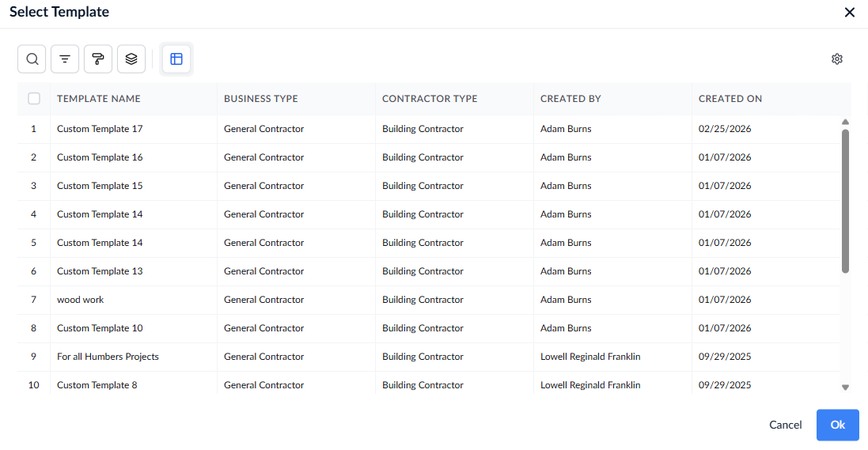Click General Contractor in Custom Template 17 row
Viewport: 868px width, 450px height.
pos(263,129)
